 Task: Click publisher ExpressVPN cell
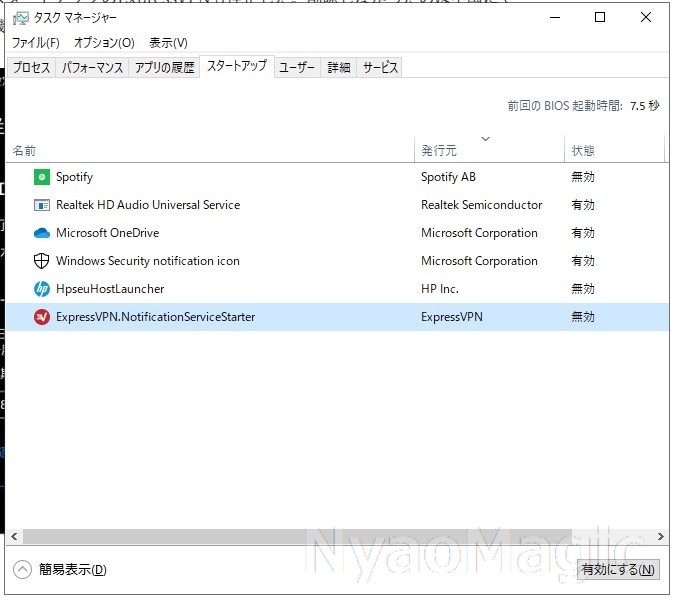pos(452,317)
